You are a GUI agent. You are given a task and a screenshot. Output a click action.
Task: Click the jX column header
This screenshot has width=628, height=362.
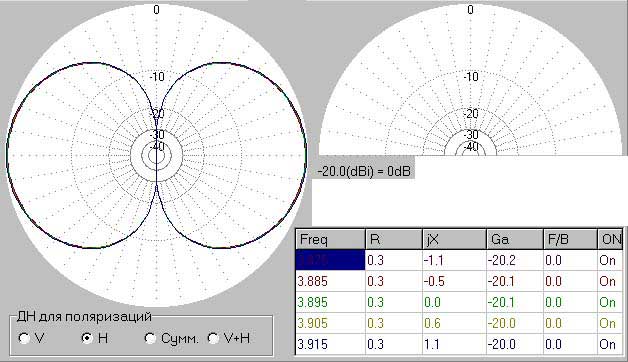pyautogui.click(x=454, y=239)
